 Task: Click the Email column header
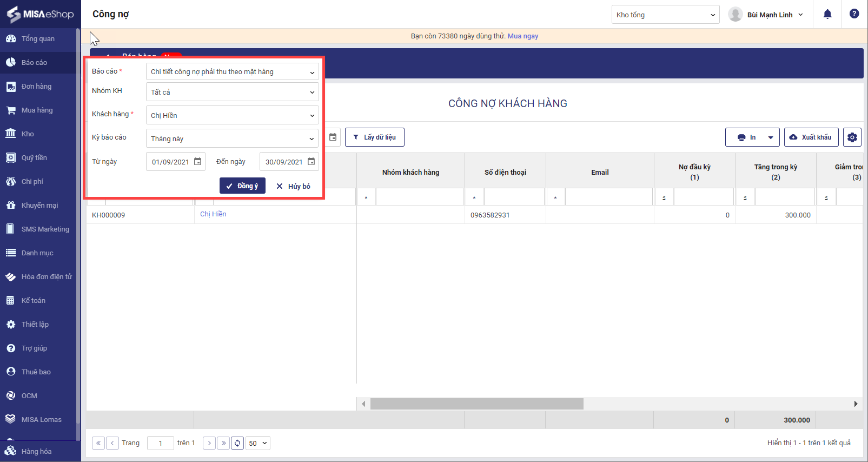tap(600, 172)
